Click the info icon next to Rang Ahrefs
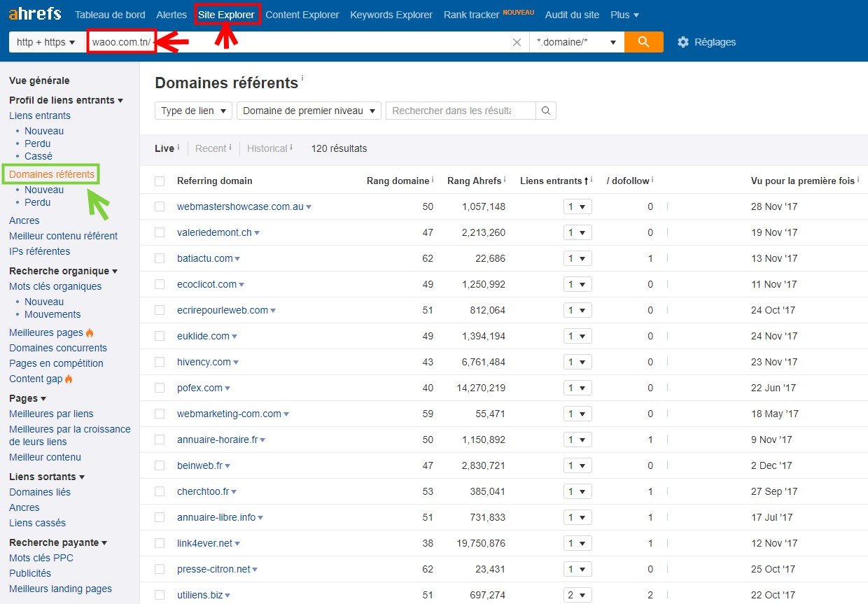 [x=505, y=180]
